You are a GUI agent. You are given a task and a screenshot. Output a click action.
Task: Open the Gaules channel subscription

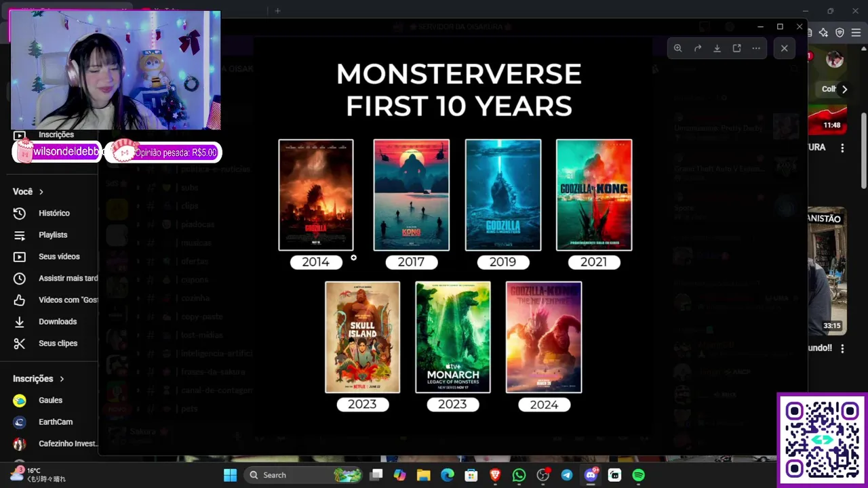pyautogui.click(x=49, y=400)
